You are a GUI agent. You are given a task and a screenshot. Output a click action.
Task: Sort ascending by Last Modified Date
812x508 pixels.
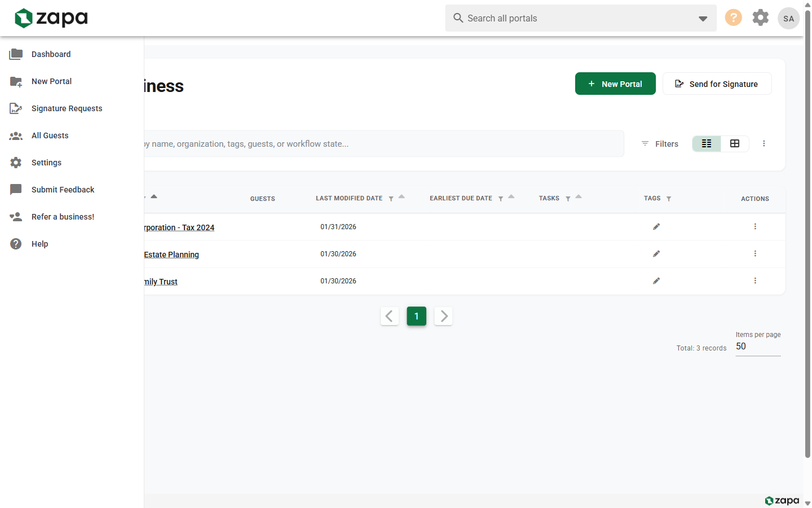click(401, 196)
